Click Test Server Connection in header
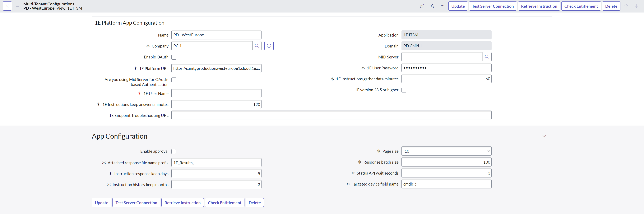This screenshot has height=214, width=644. (493, 6)
